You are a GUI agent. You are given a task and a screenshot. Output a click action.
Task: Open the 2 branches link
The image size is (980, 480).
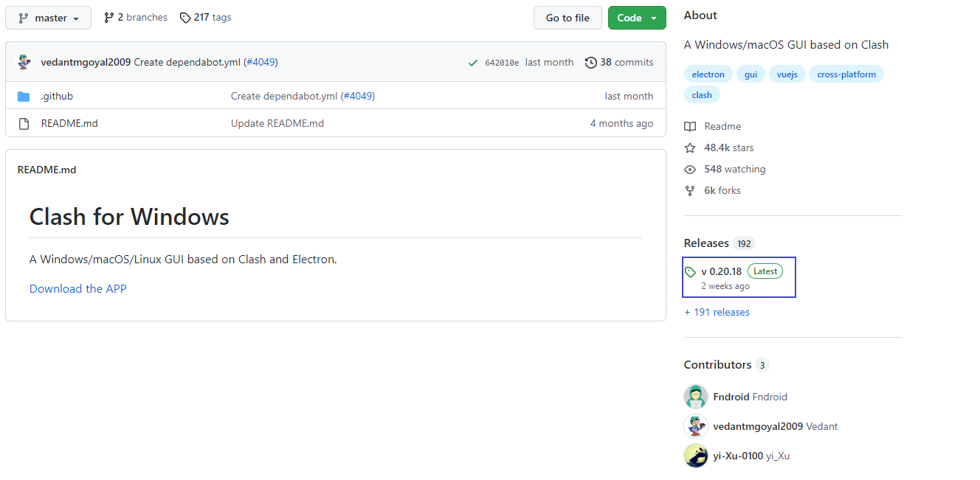[135, 17]
